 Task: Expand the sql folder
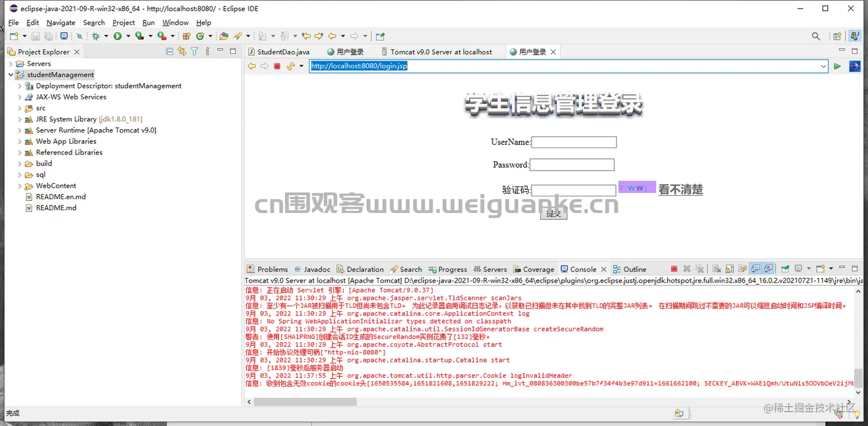pos(20,175)
